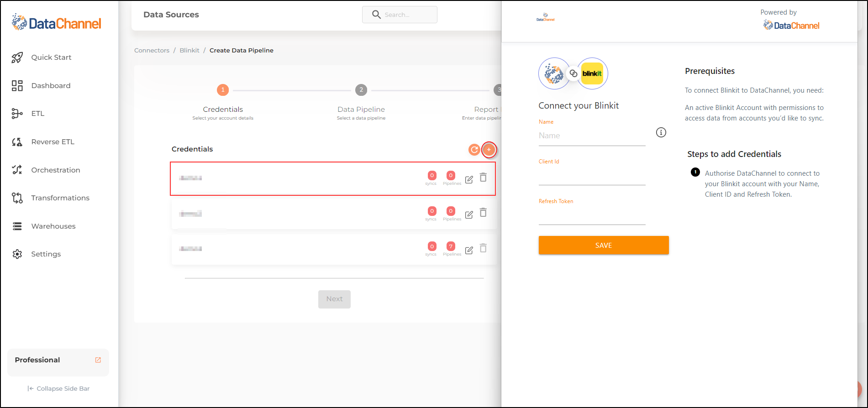Click the Steps to add Credentials heading

click(734, 154)
